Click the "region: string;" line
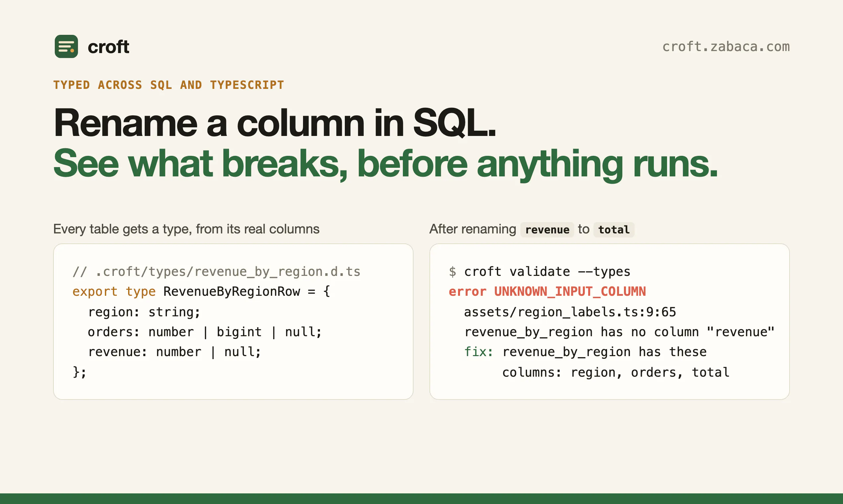This screenshot has width=843, height=504. point(144,312)
